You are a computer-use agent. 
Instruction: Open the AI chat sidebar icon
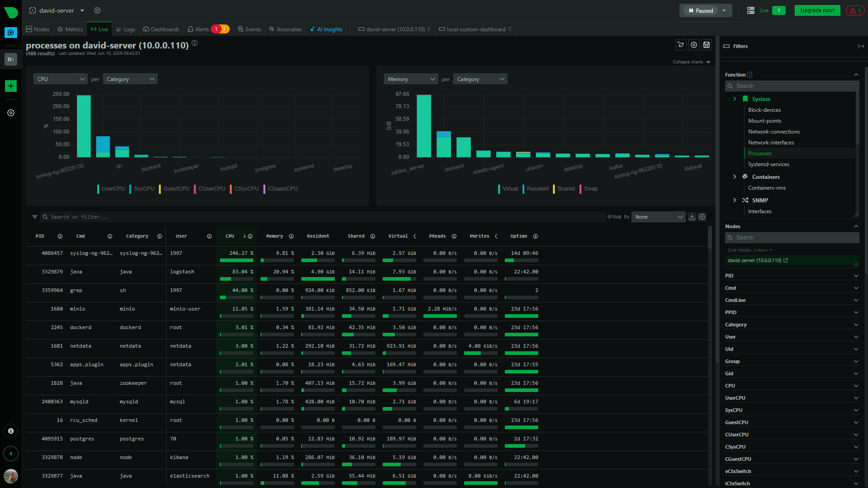tap(11, 33)
